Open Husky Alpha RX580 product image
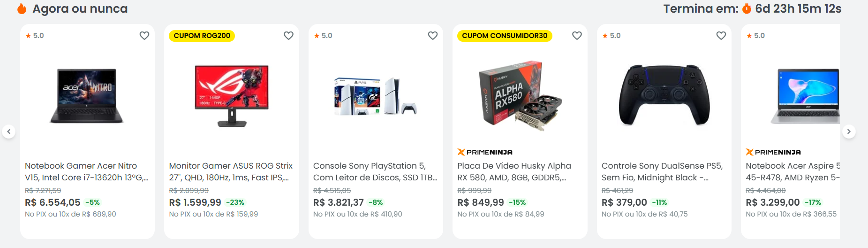This screenshot has height=248, width=868. pyautogui.click(x=520, y=96)
